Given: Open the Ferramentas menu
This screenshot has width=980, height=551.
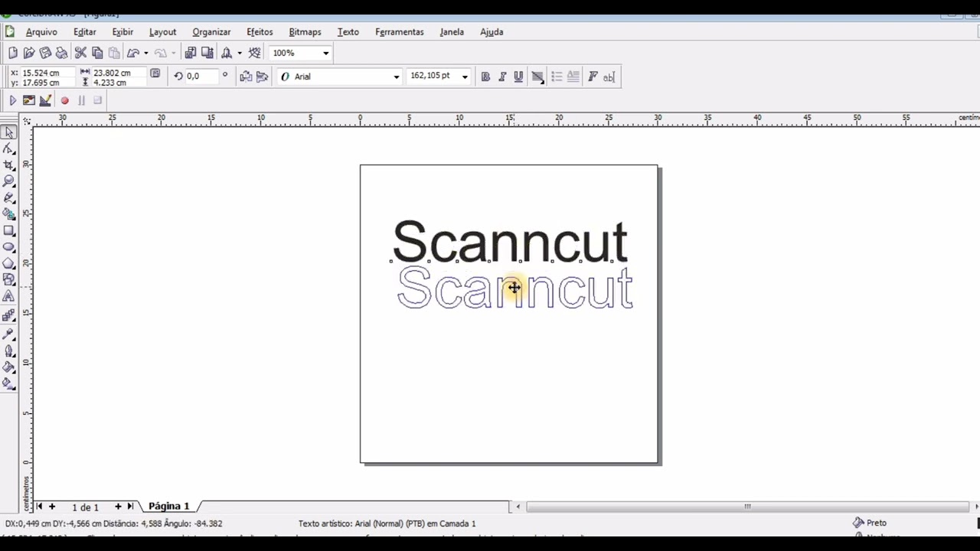Looking at the screenshot, I should [399, 32].
